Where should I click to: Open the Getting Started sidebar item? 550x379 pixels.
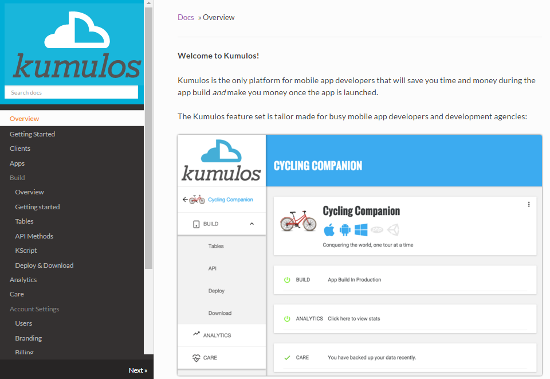point(32,134)
